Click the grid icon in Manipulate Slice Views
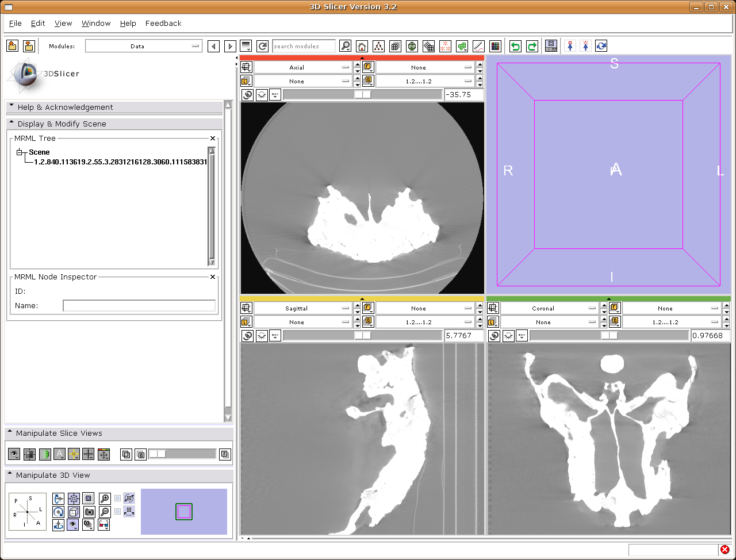This screenshot has height=560, width=736. click(x=88, y=454)
